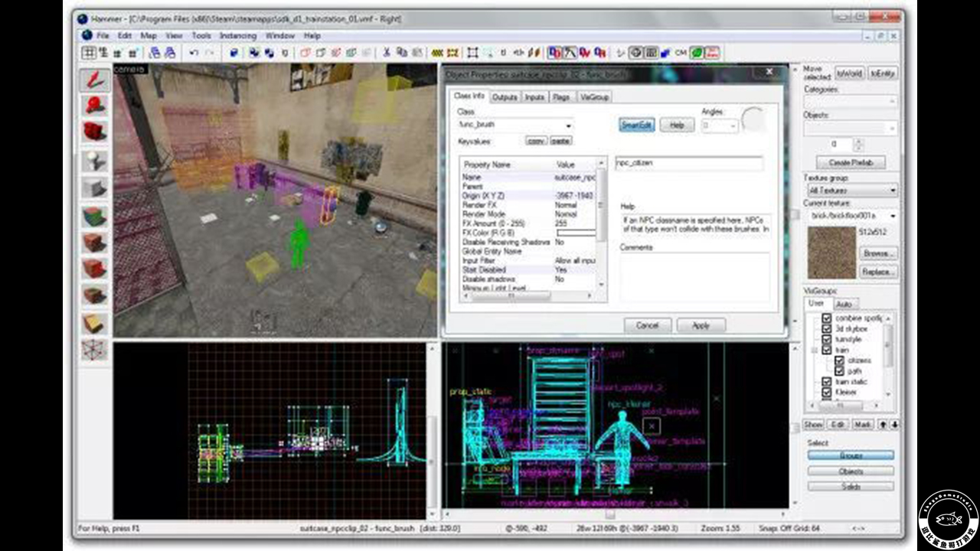980x551 pixels.
Task: Toggle the turnstyle VisGroup checkbox
Action: 827,339
